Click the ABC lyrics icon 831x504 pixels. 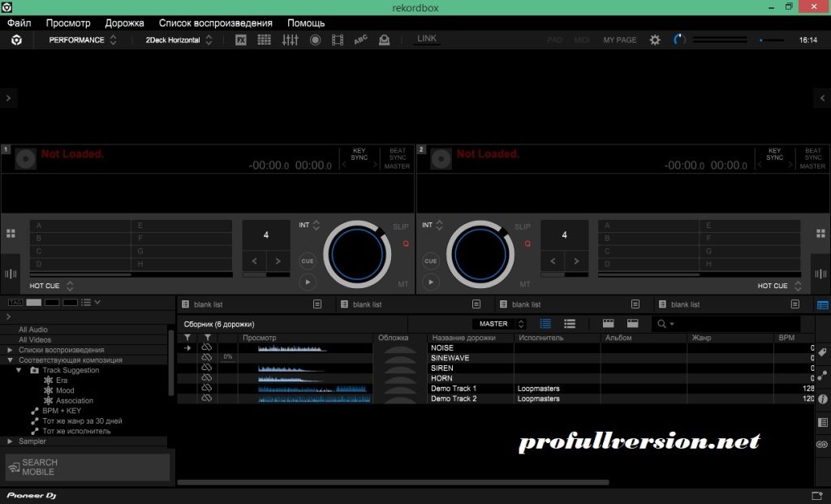pos(362,39)
